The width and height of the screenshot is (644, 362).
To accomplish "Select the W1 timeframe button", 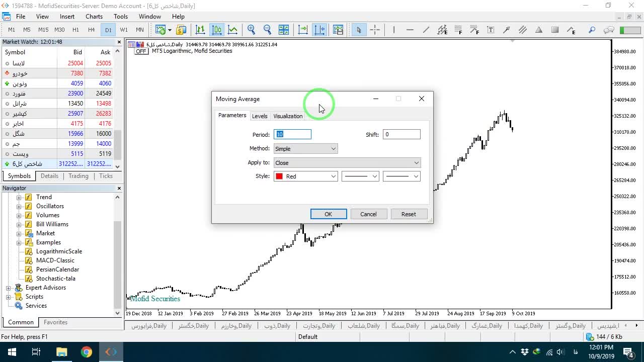I will tap(124, 30).
